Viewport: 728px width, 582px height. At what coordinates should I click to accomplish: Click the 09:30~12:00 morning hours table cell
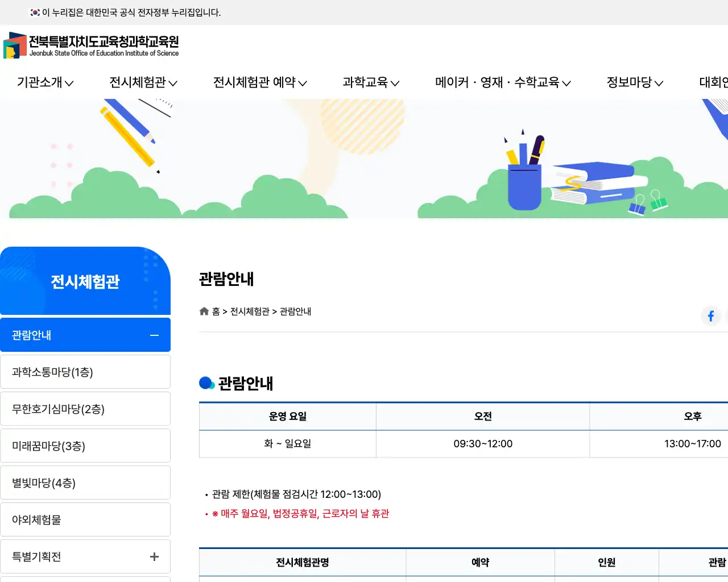(x=482, y=444)
